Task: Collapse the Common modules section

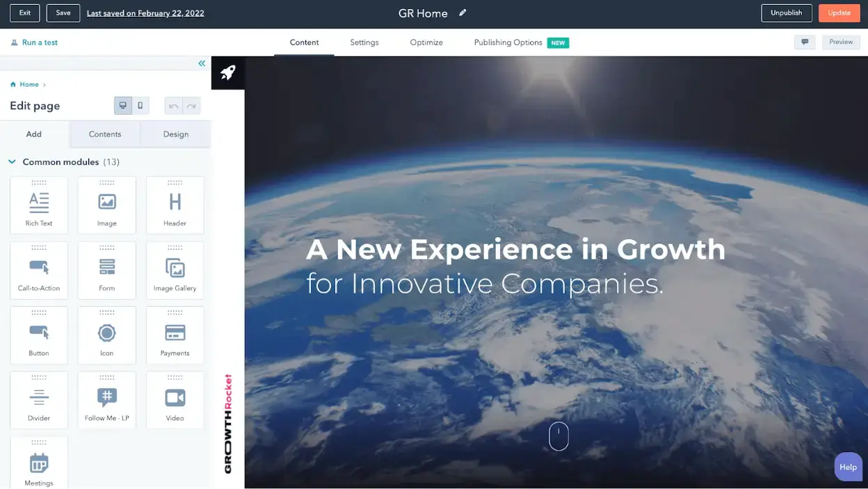Action: [x=12, y=161]
